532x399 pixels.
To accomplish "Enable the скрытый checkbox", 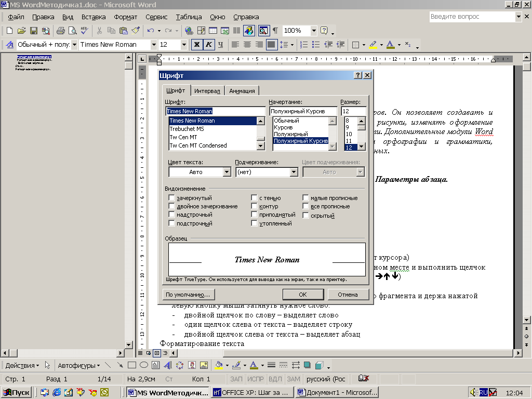I will click(305, 216).
